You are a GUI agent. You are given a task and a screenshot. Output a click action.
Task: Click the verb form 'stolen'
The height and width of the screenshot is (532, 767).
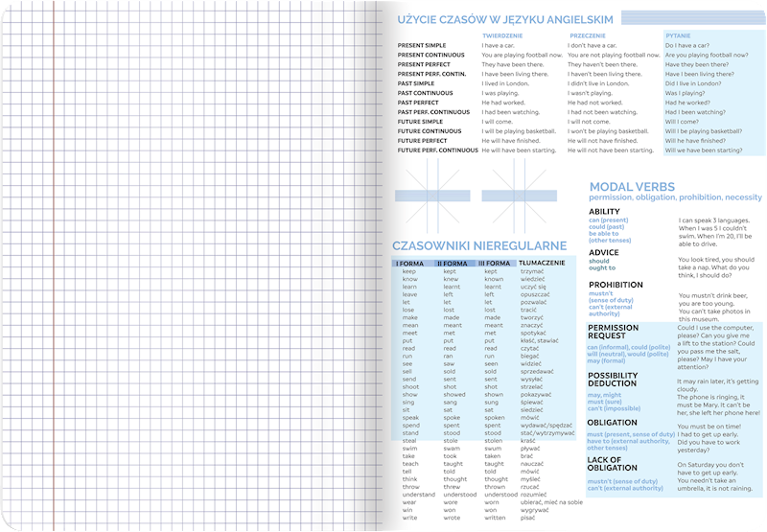(x=493, y=441)
